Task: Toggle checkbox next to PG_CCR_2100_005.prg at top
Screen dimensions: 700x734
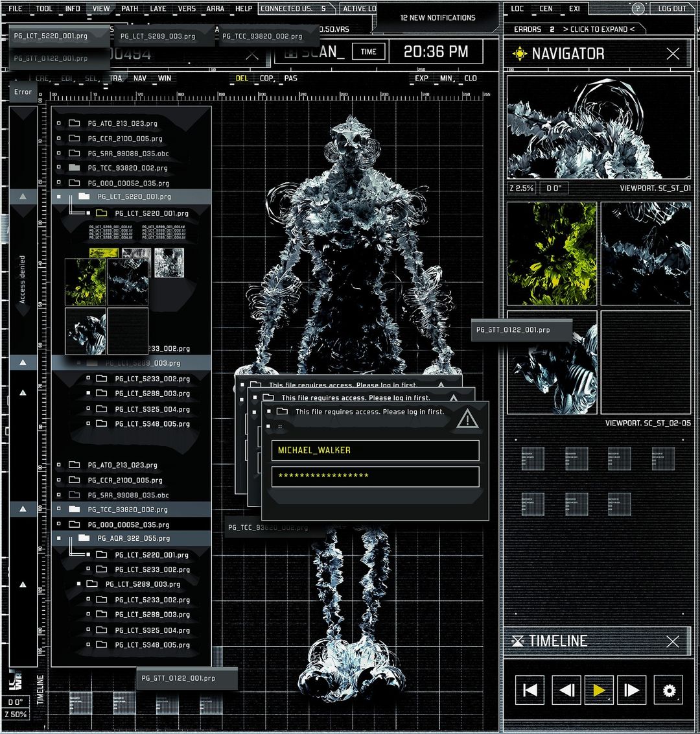Action: (x=59, y=138)
